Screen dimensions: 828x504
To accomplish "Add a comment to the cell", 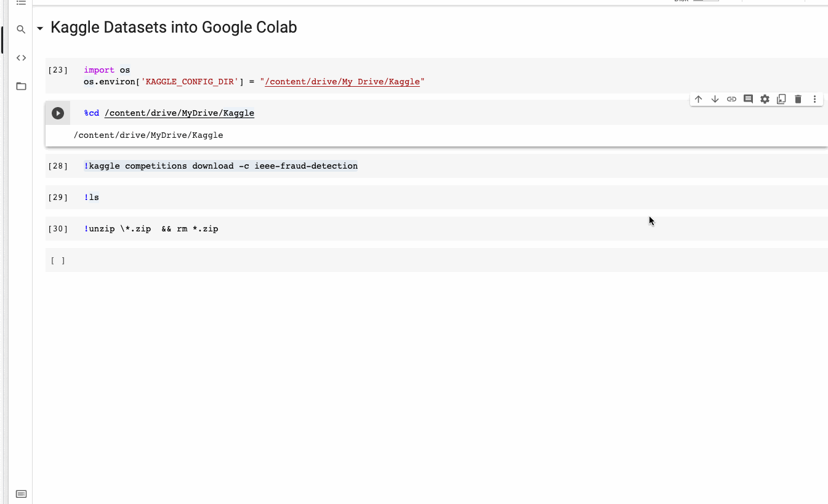I will (x=748, y=99).
